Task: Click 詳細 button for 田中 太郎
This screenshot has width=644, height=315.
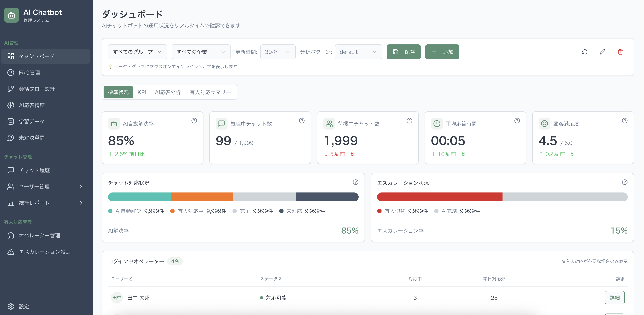Action: (614, 297)
